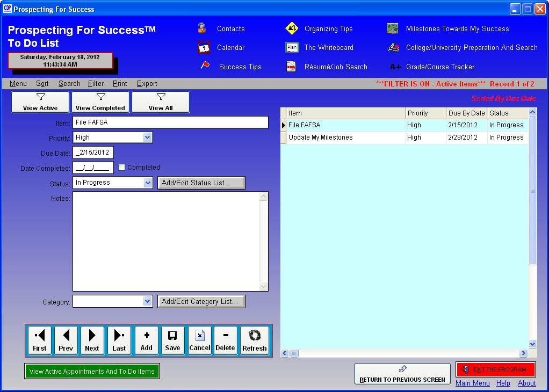Open the Success Tips text link
Screen dimensions: 549x392
[x=240, y=67]
